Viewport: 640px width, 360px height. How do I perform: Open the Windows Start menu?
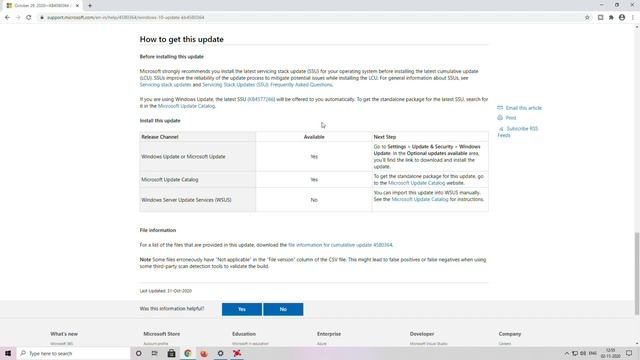pyautogui.click(x=8, y=353)
